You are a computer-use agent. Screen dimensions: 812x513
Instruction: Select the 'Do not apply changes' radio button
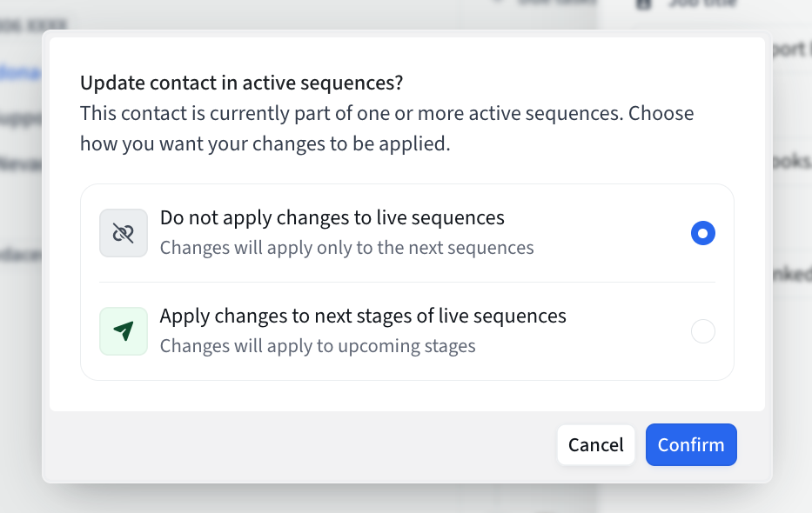tap(702, 233)
